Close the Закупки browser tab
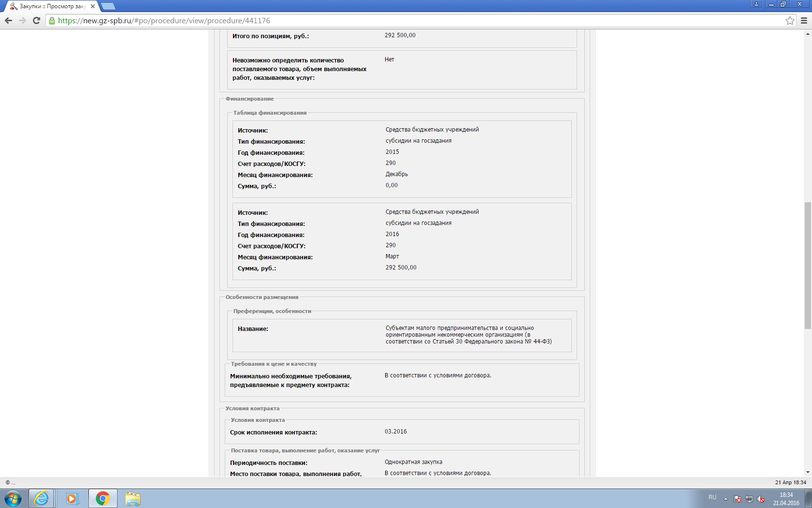 pos(93,6)
